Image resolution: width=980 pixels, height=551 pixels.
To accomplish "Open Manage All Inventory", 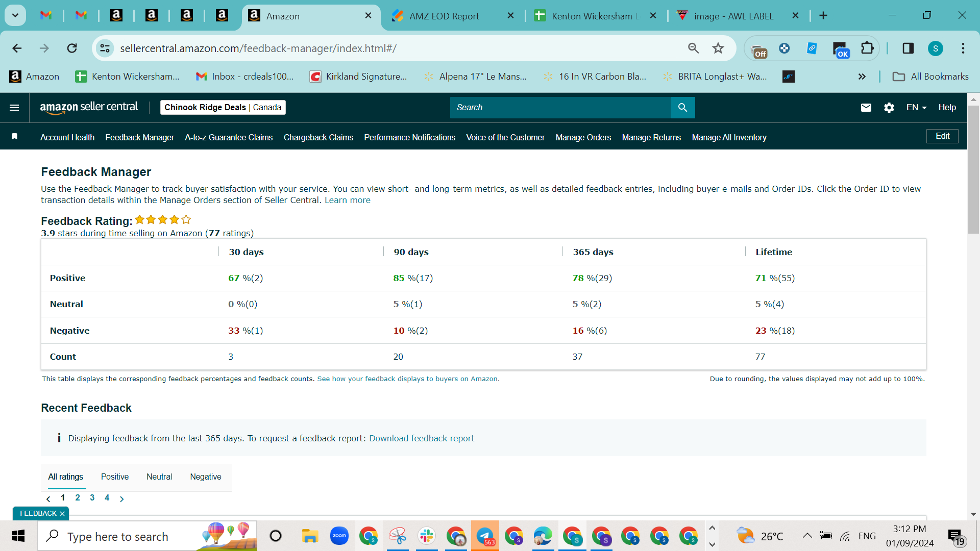I will pyautogui.click(x=729, y=138).
